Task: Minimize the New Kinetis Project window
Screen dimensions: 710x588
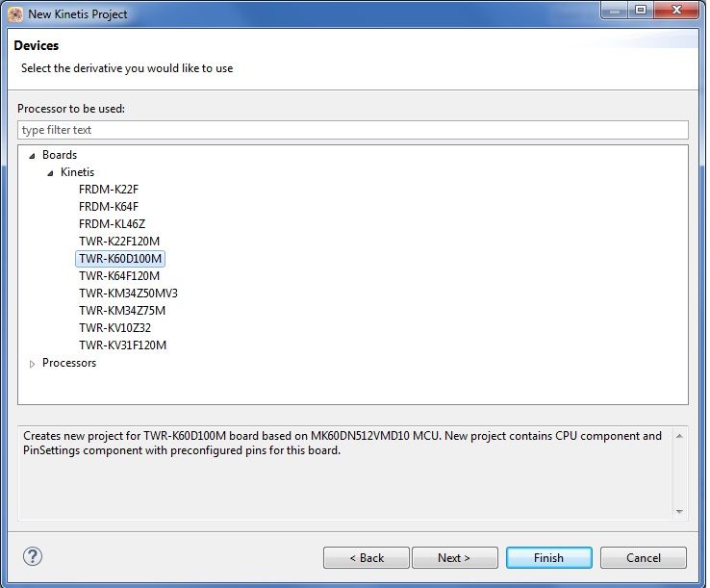Action: pyautogui.click(x=615, y=11)
